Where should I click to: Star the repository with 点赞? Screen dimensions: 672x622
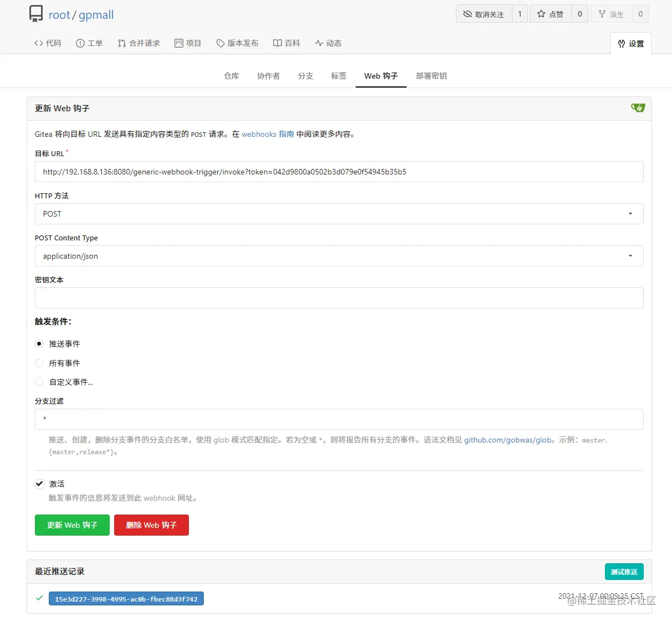pyautogui.click(x=551, y=14)
